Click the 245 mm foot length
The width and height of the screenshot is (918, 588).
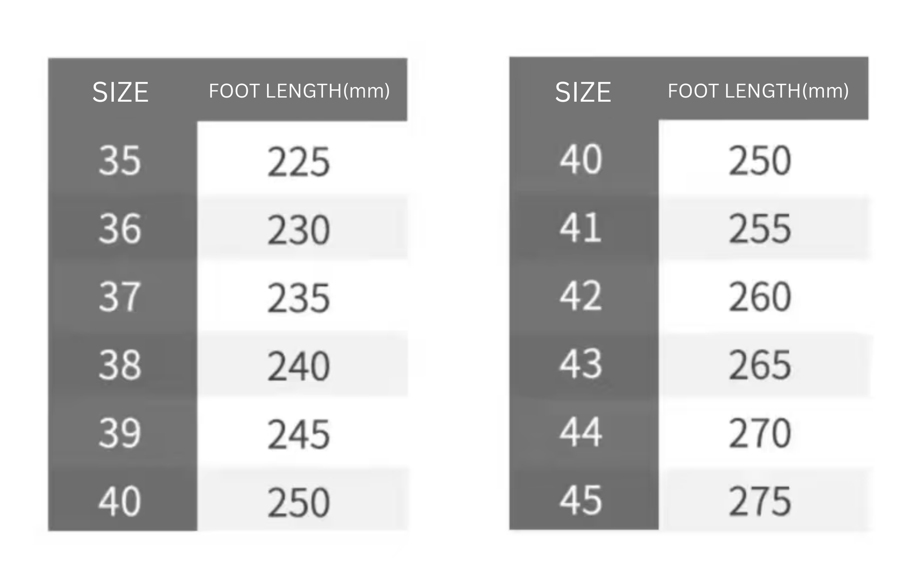299,434
